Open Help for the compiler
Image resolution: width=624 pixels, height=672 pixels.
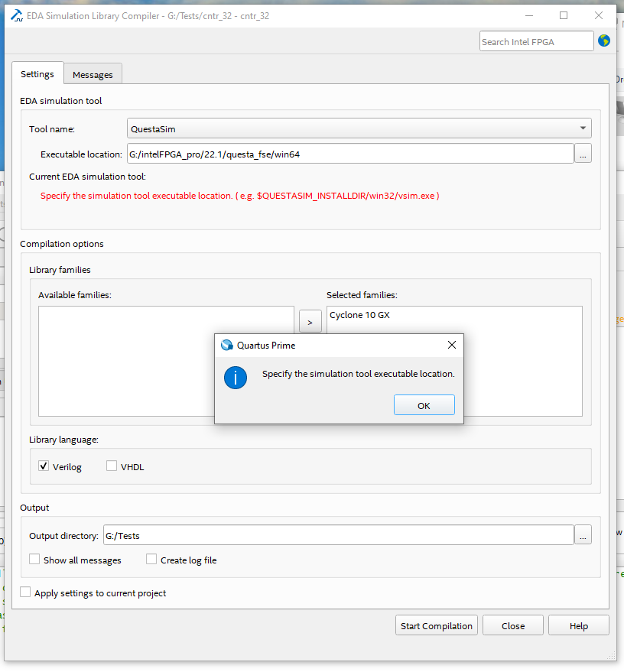click(x=579, y=625)
